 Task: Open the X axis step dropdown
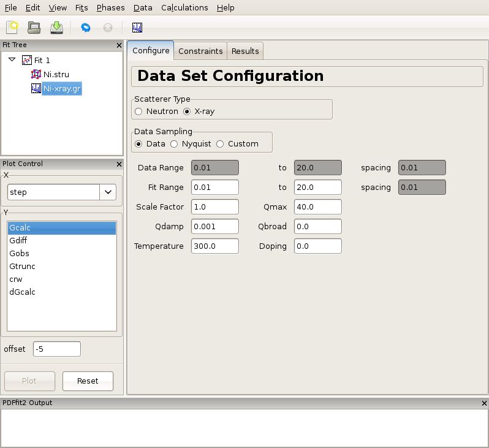coord(108,192)
